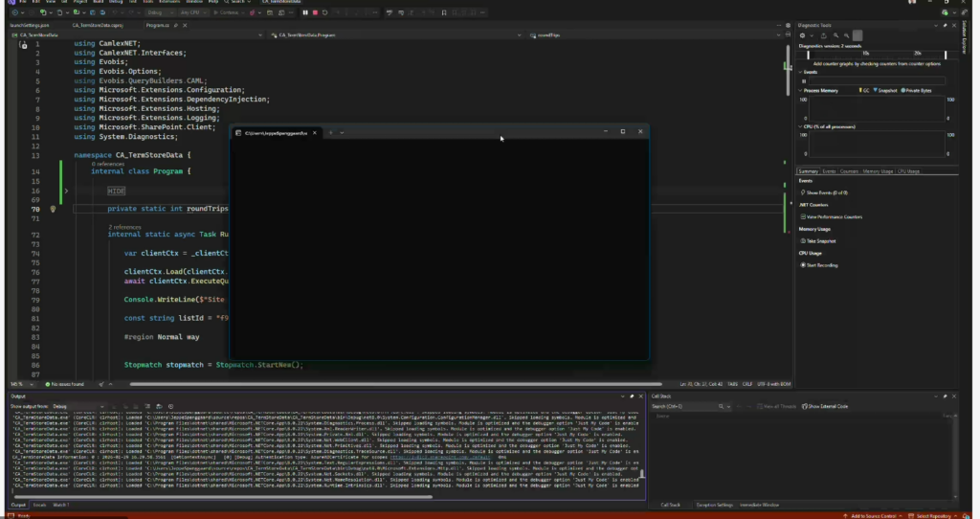
Task: Start Recording CPU usage
Action: click(x=823, y=264)
